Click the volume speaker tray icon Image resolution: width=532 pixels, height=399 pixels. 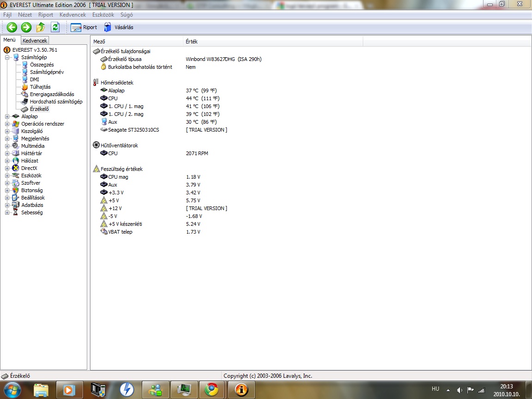pos(460,390)
